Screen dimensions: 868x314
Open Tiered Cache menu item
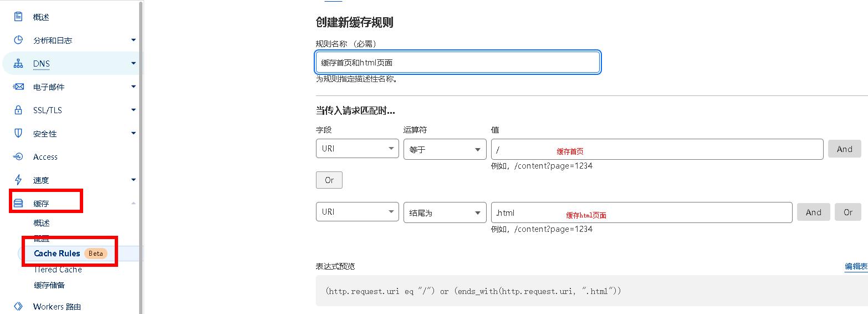point(58,270)
